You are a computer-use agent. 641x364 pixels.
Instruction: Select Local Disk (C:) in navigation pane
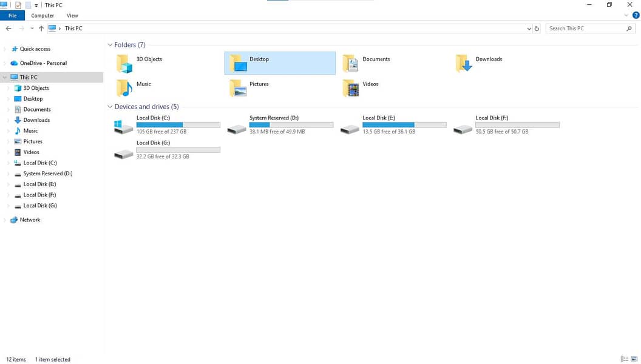40,163
